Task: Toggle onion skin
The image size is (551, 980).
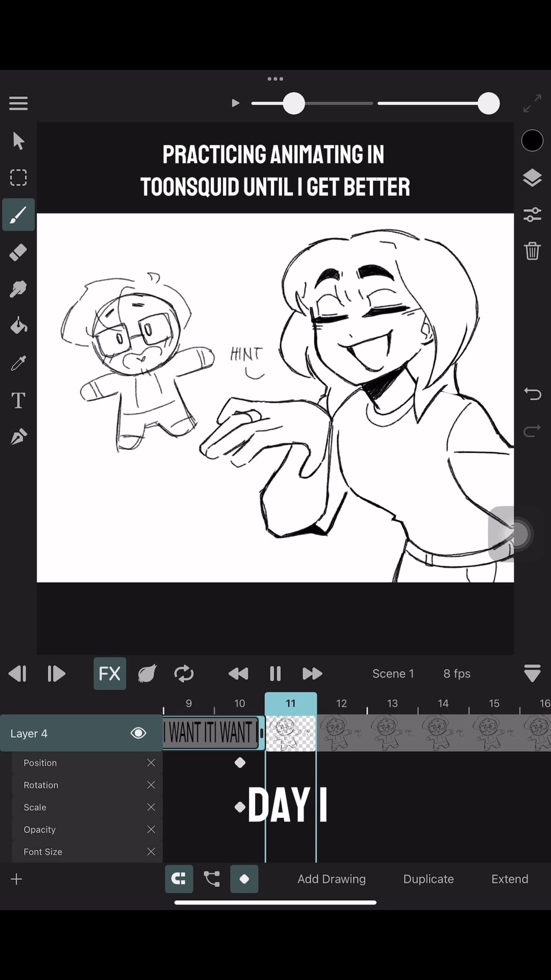Action: pyautogui.click(x=147, y=674)
